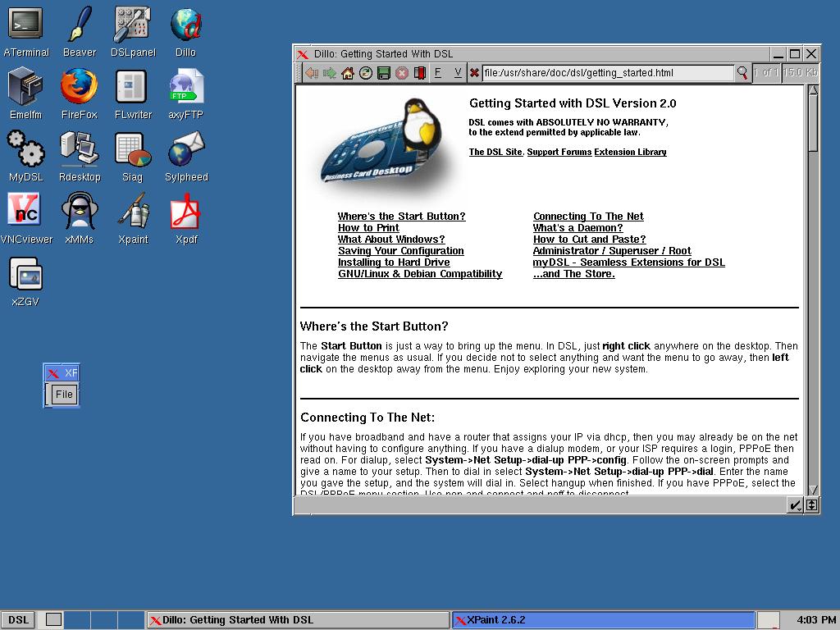
Task: Toggle Dillo's full-screen panel button
Action: coord(812,505)
